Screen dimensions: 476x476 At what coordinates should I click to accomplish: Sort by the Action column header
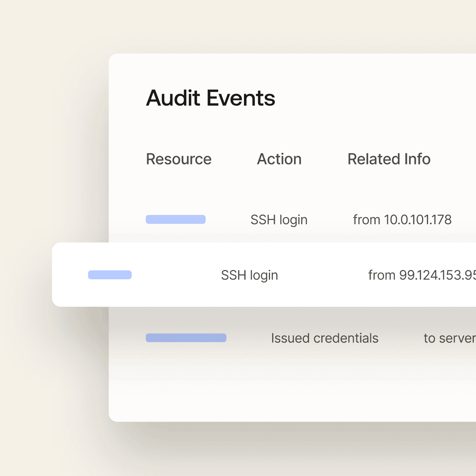point(279,159)
